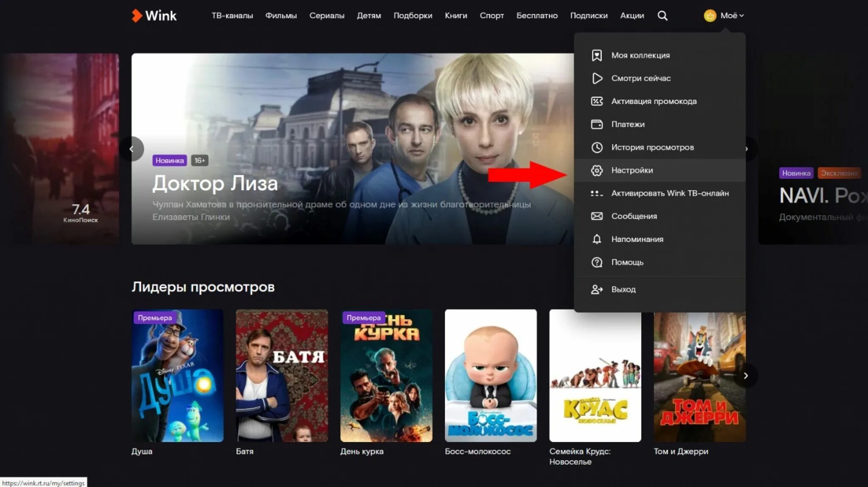Open the День курка movie poster
This screenshot has width=868, height=487.
(387, 376)
